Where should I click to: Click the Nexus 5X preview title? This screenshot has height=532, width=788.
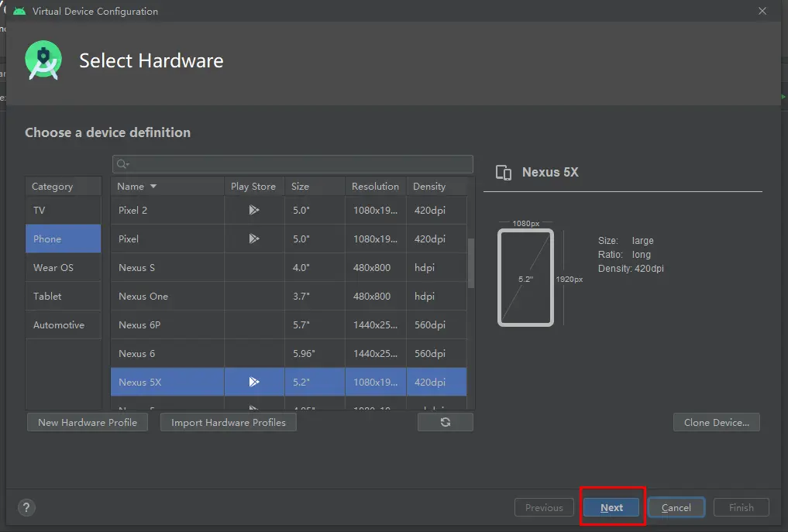point(550,173)
